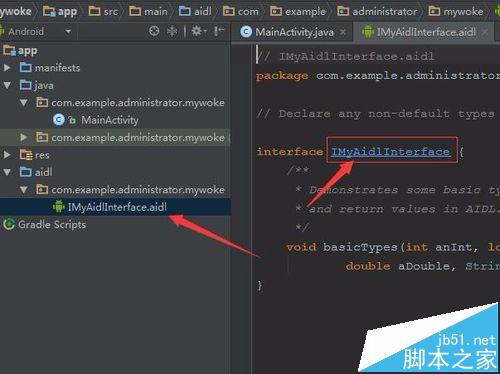Click the res folder icon
The height and width of the screenshot is (374, 500).
coord(26,155)
